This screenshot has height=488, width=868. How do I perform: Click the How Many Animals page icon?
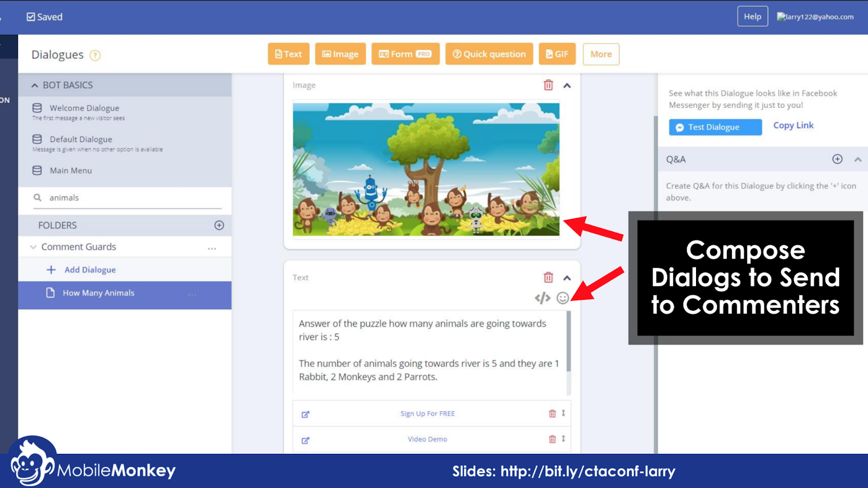[x=50, y=293]
